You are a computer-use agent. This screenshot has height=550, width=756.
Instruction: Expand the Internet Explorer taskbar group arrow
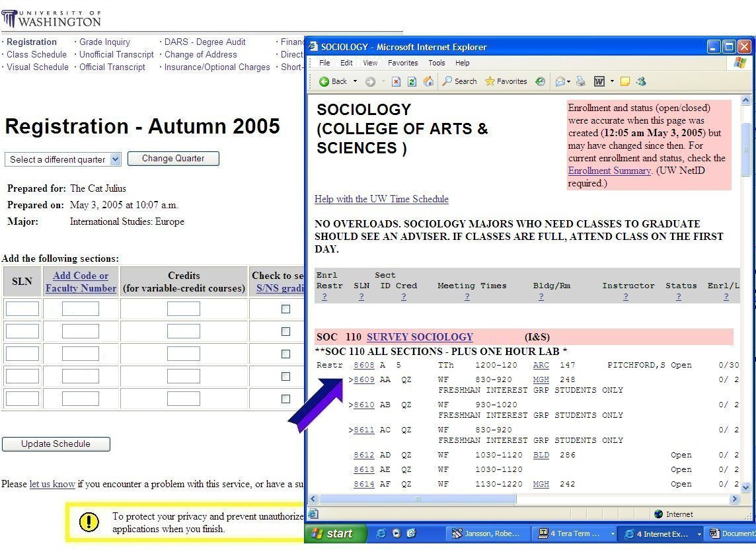[699, 534]
